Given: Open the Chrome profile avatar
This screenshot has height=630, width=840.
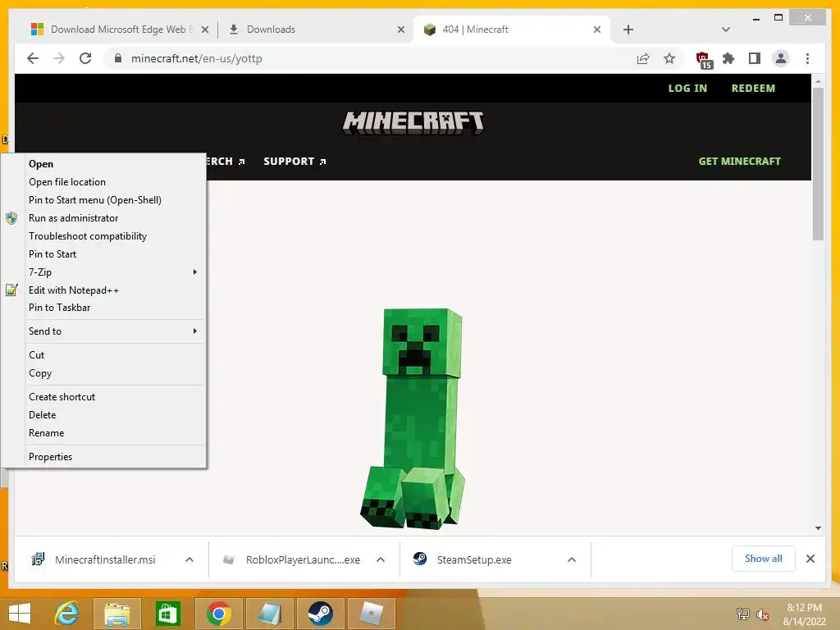Looking at the screenshot, I should coord(781,58).
